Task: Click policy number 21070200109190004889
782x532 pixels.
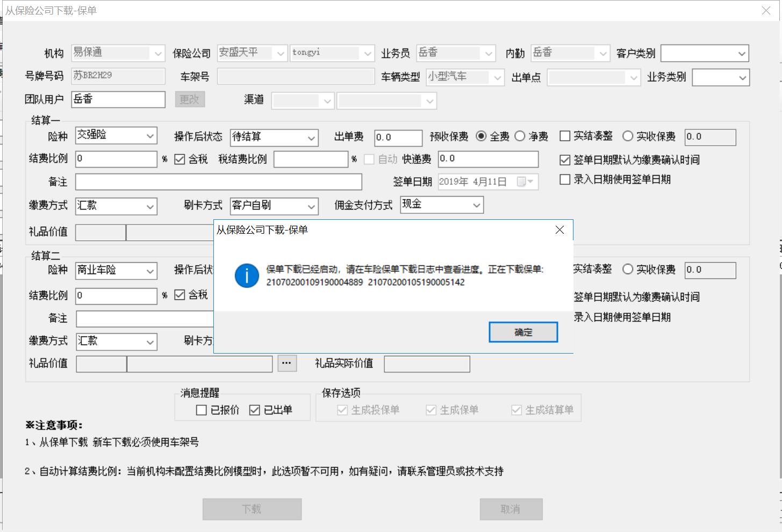Action: 314,282
